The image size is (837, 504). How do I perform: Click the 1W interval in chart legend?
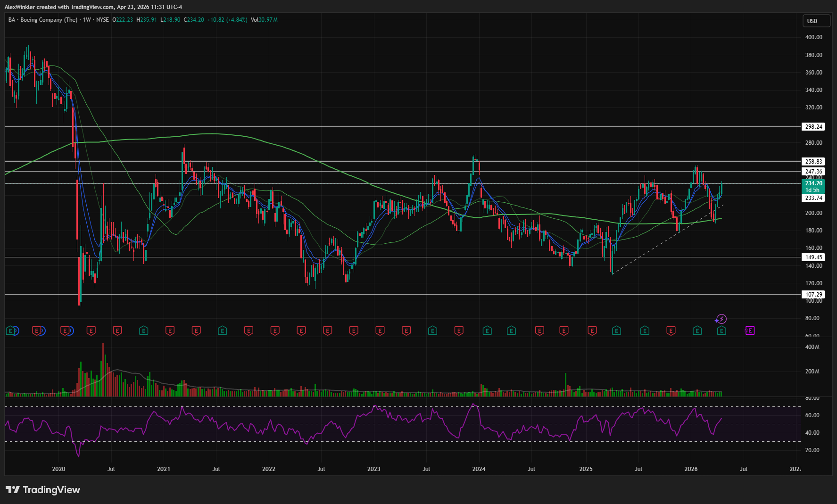(x=87, y=20)
